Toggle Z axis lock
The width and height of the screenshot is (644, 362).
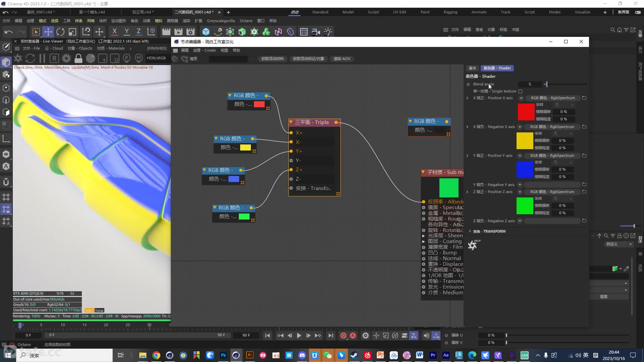click(x=139, y=32)
